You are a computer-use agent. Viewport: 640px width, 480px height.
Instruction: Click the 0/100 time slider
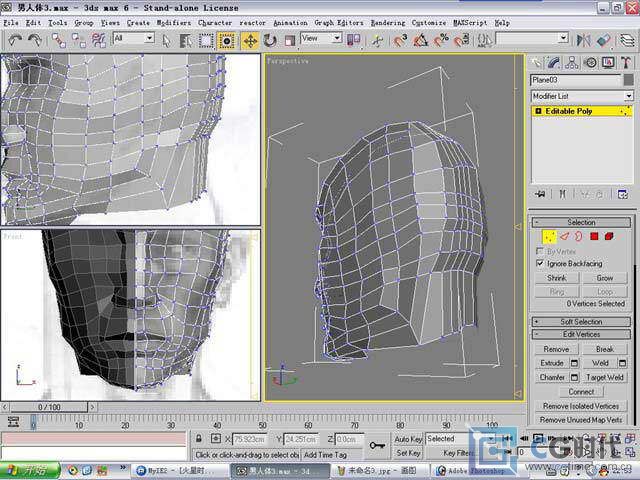pos(49,407)
